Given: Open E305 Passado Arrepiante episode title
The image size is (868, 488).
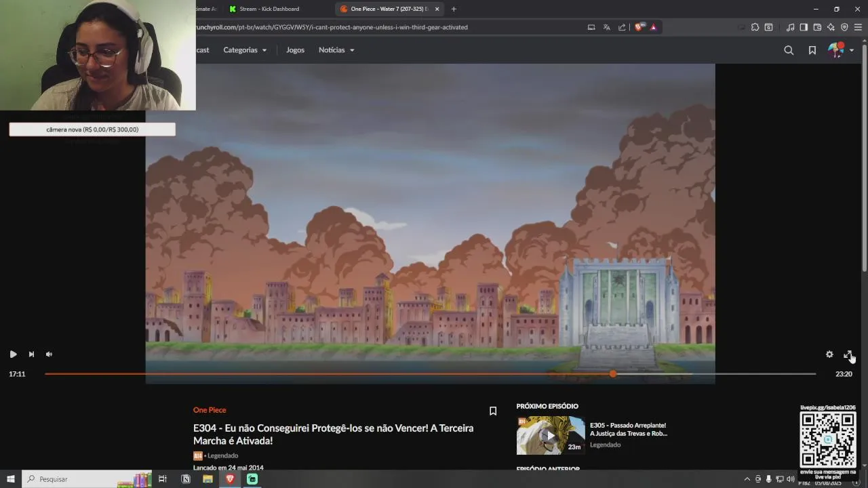Looking at the screenshot, I should tap(629, 429).
